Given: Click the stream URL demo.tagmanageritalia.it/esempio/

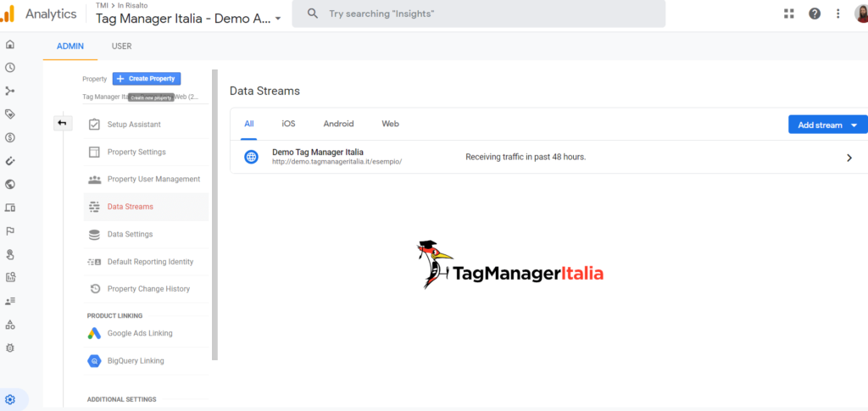Looking at the screenshot, I should (337, 162).
